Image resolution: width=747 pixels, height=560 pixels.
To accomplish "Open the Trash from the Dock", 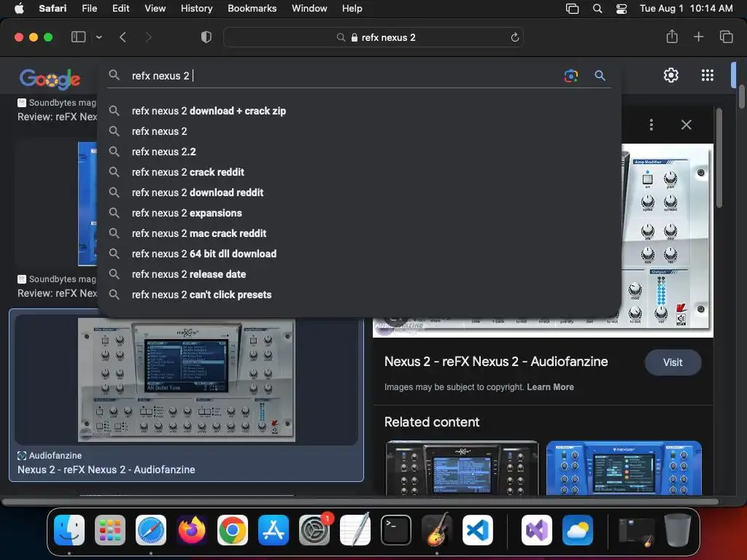I will coord(678,529).
